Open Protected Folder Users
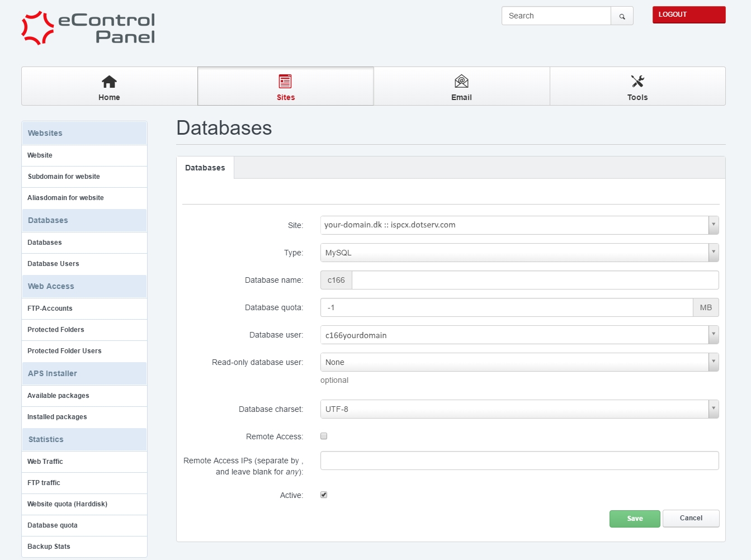Viewport: 751px width, 560px height. click(x=84, y=351)
